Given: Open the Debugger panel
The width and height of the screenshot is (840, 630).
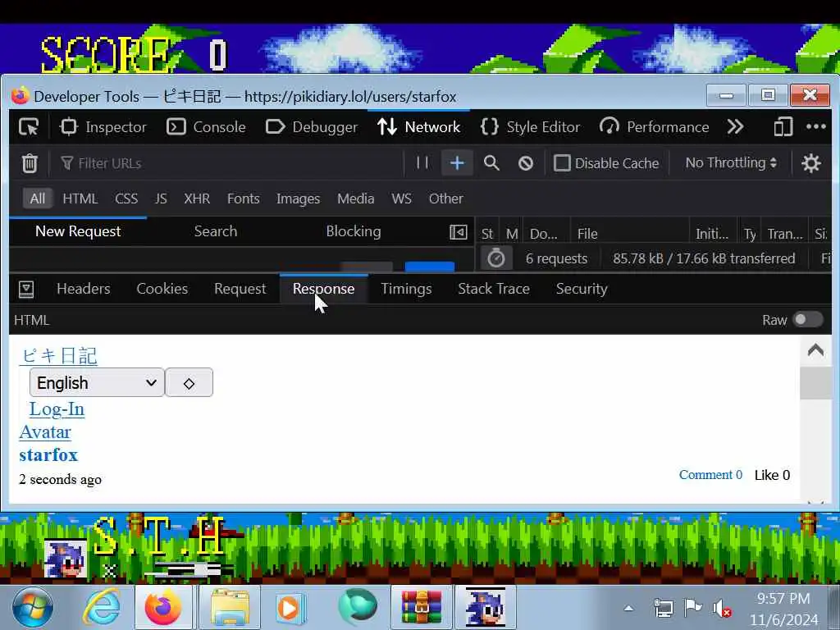Looking at the screenshot, I should pyautogui.click(x=311, y=127).
